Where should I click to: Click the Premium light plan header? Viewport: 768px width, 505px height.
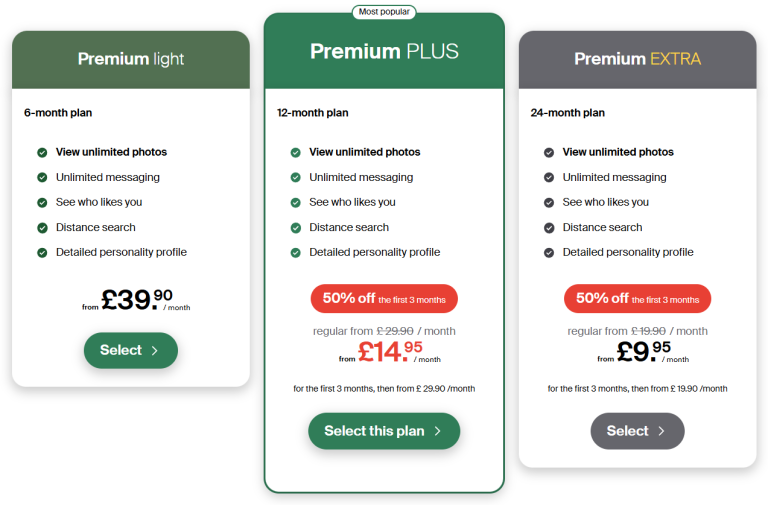[x=131, y=59]
